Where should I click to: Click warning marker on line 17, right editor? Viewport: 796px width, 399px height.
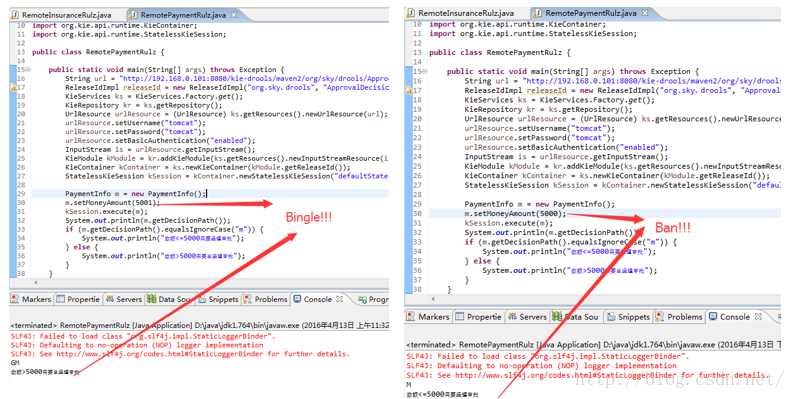pyautogui.click(x=409, y=90)
